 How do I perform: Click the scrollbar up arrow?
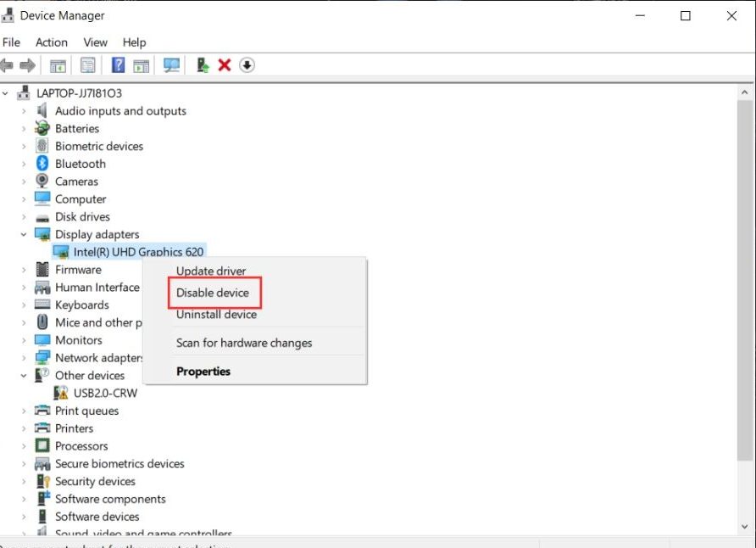pos(744,92)
